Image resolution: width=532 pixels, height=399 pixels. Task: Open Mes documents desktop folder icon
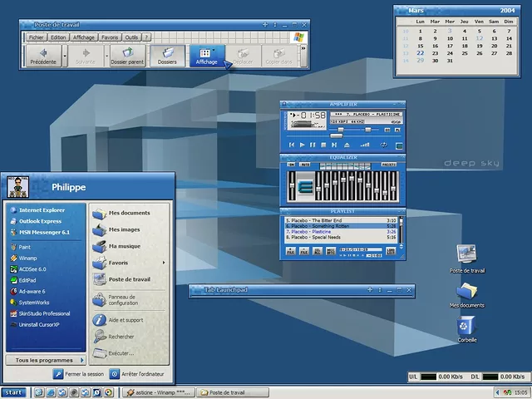click(466, 291)
